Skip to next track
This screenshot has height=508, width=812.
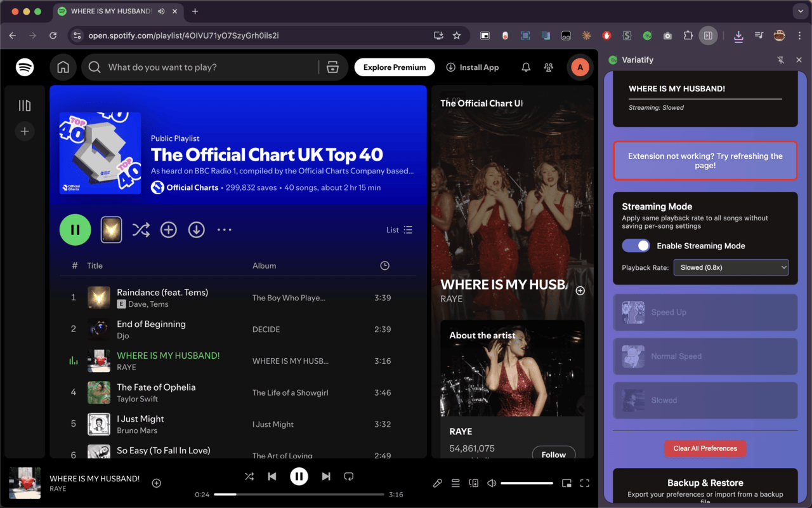pos(326,476)
